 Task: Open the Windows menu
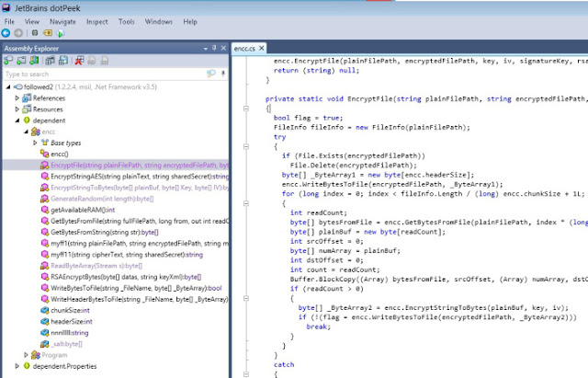coord(159,22)
